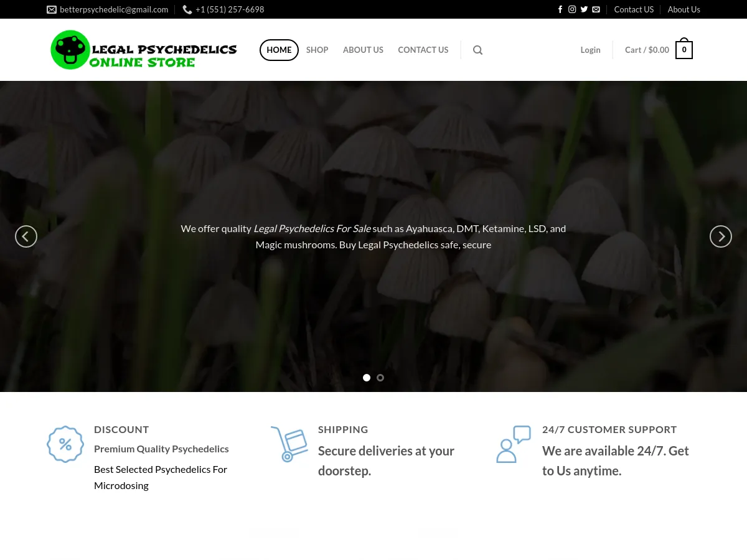Click the phone icon next to the number
The width and height of the screenshot is (747, 560).
pyautogui.click(x=187, y=9)
